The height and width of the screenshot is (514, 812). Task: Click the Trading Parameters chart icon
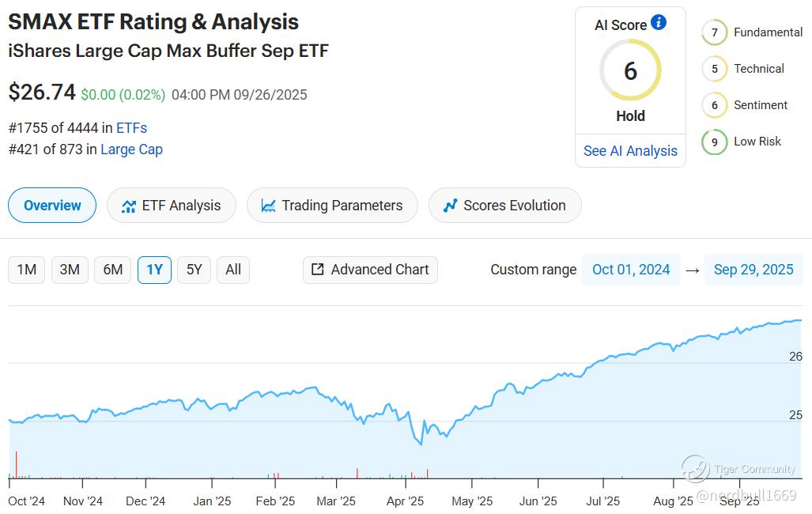[x=269, y=206]
